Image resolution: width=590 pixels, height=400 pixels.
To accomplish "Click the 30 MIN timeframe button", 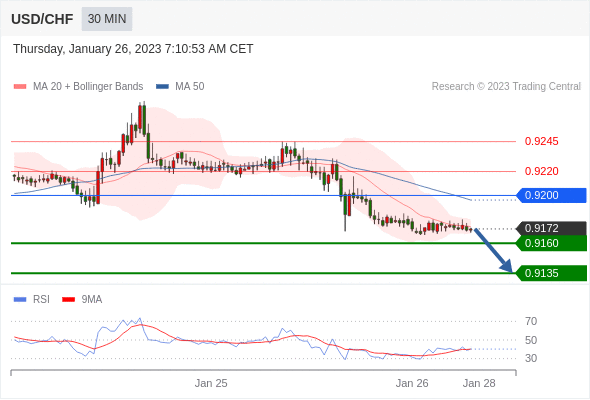I will point(107,19).
